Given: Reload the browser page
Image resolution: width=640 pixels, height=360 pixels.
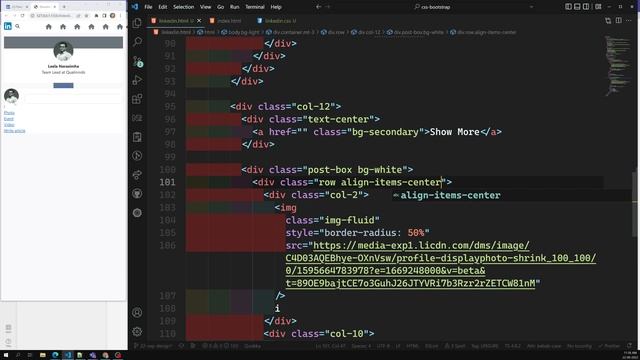Looking at the screenshot, I should 22,16.
